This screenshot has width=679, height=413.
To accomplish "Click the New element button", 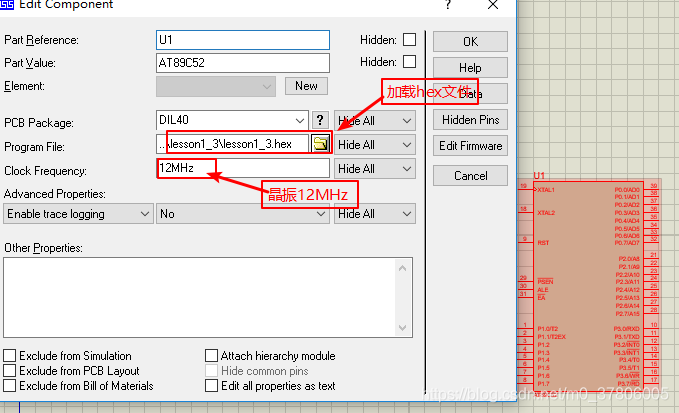I will tap(306, 86).
